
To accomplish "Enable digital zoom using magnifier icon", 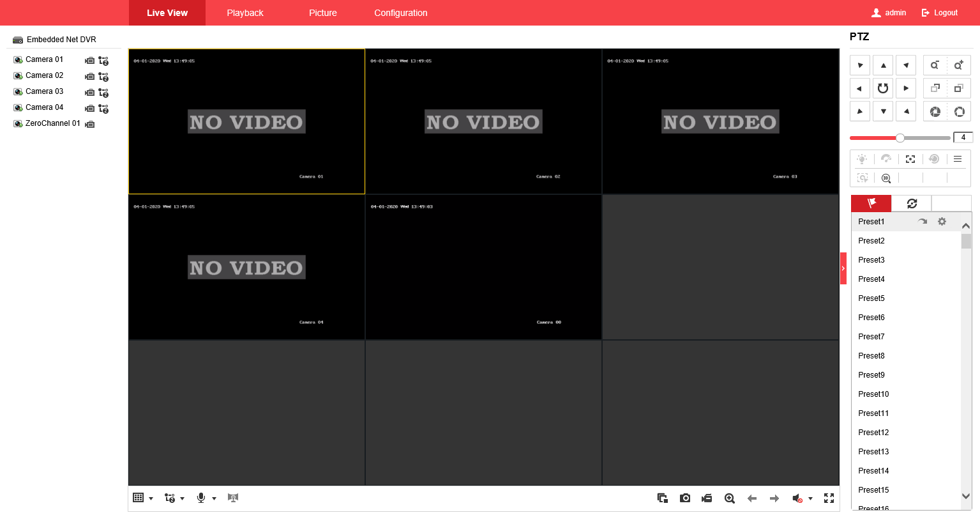I will [x=729, y=498].
